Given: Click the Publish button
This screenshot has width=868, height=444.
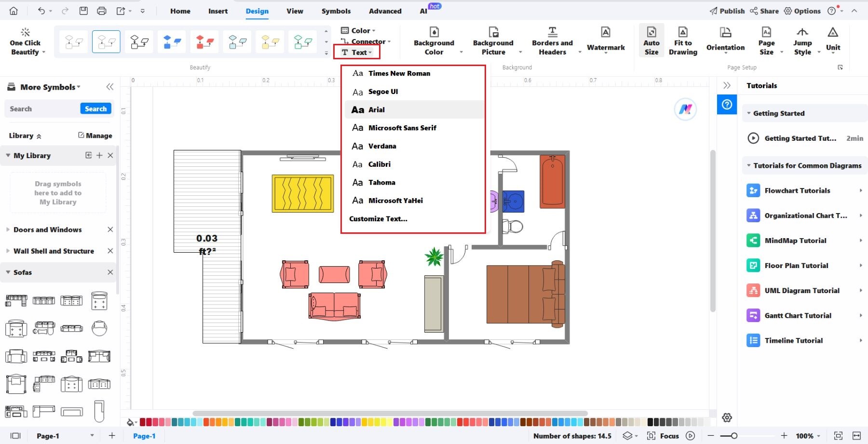Looking at the screenshot, I should (x=727, y=11).
